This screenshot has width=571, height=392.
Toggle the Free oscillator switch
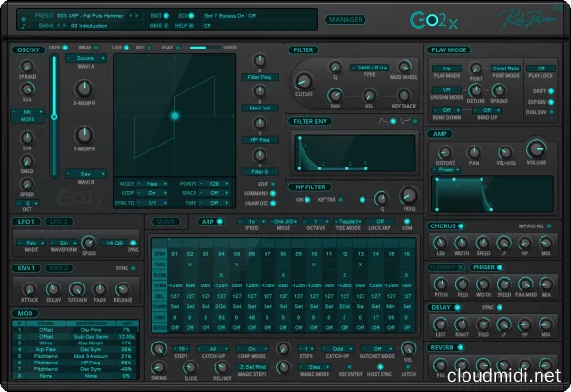[x=63, y=46]
